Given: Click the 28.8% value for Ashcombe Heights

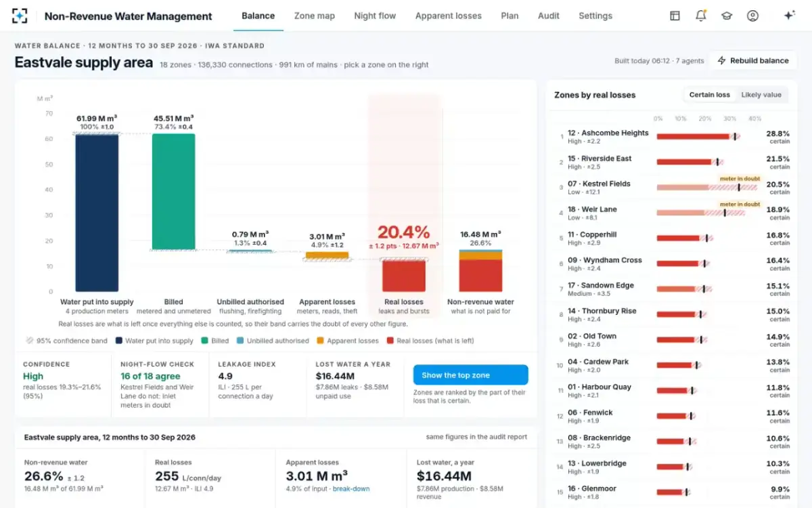Looking at the screenshot, I should [777, 133].
